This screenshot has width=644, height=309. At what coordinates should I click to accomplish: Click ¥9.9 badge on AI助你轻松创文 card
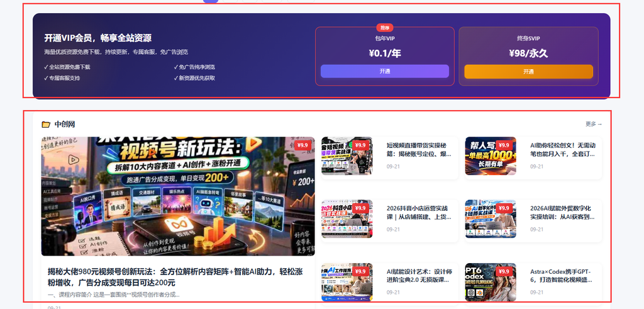(x=504, y=145)
